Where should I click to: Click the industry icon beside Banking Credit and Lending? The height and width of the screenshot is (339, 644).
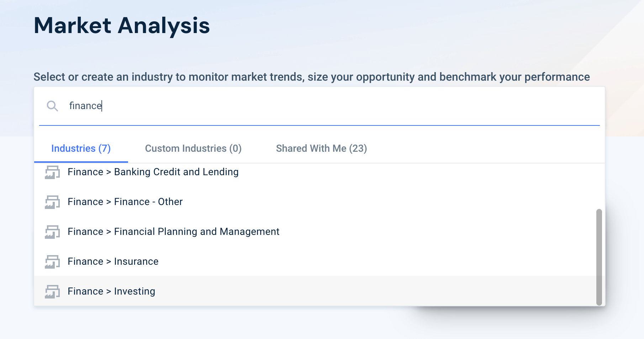point(52,172)
